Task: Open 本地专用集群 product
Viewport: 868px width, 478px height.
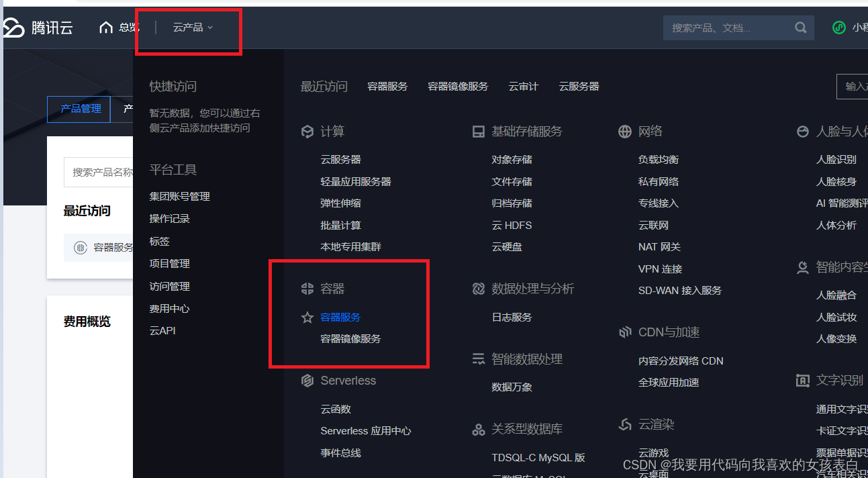Action: click(350, 247)
